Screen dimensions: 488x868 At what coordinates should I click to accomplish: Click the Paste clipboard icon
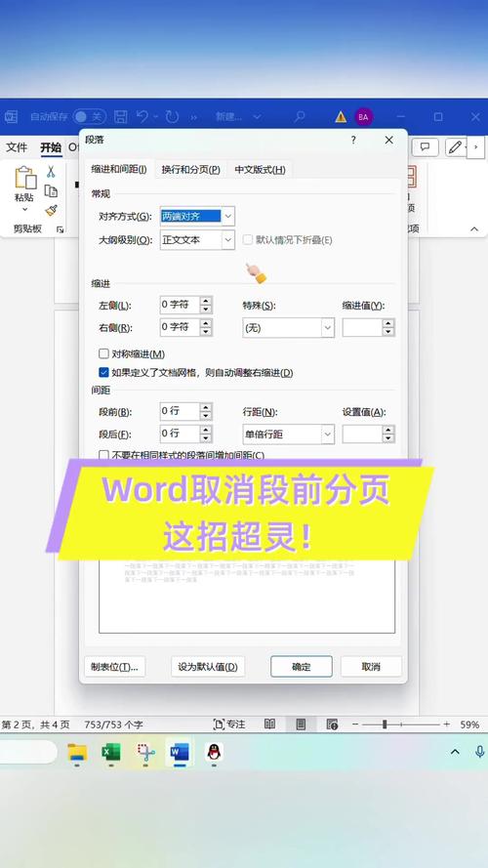coord(25,177)
